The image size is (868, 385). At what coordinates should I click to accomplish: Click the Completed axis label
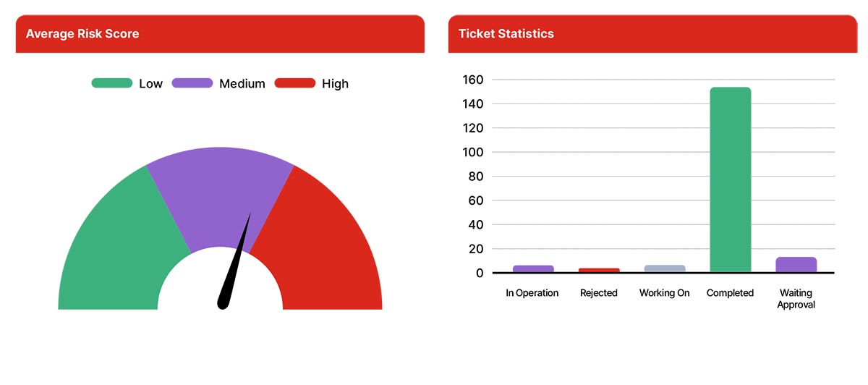click(730, 293)
